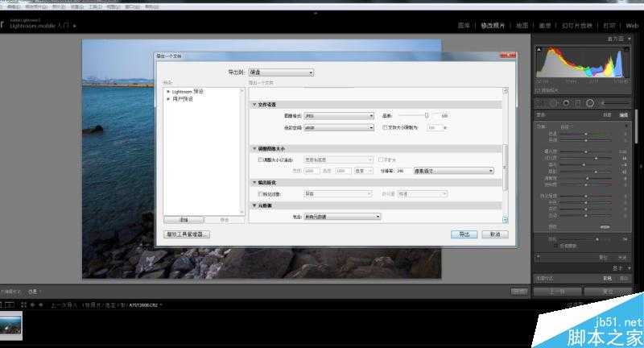Tick the 文件大小限制为 checkbox
Screen dimensions: 644x348
point(385,127)
